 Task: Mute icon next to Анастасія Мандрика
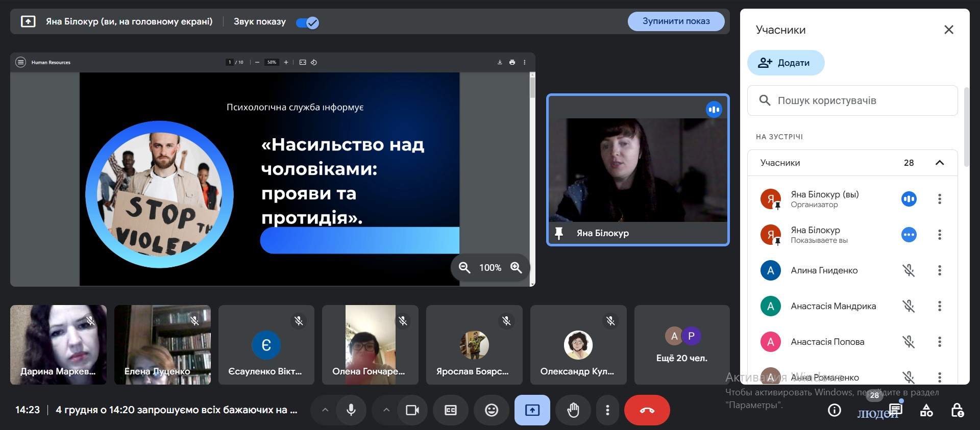click(909, 306)
